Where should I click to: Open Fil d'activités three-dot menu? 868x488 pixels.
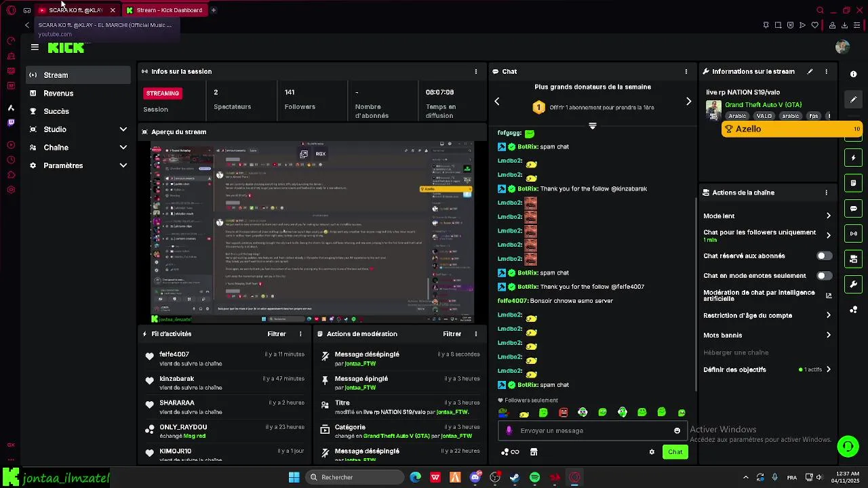point(300,334)
